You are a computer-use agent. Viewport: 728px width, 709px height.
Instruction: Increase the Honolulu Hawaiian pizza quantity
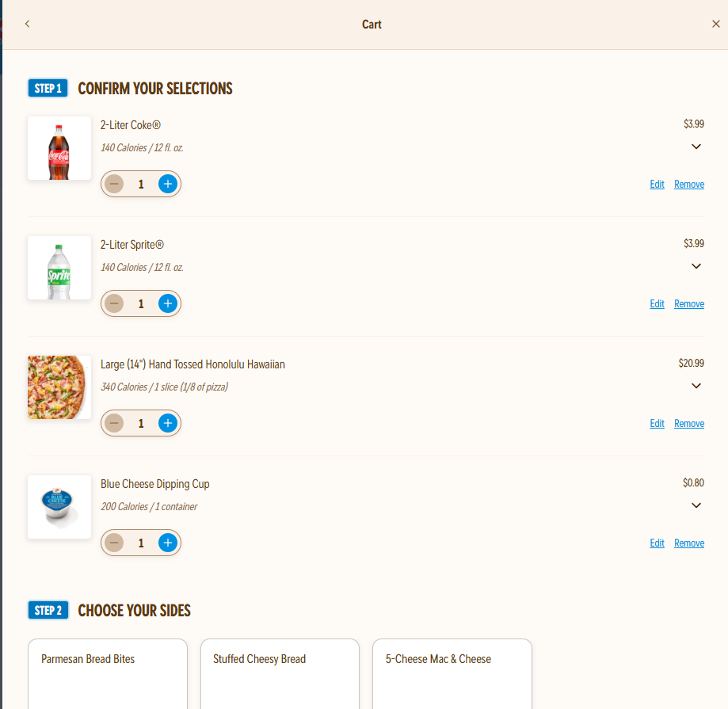point(167,423)
